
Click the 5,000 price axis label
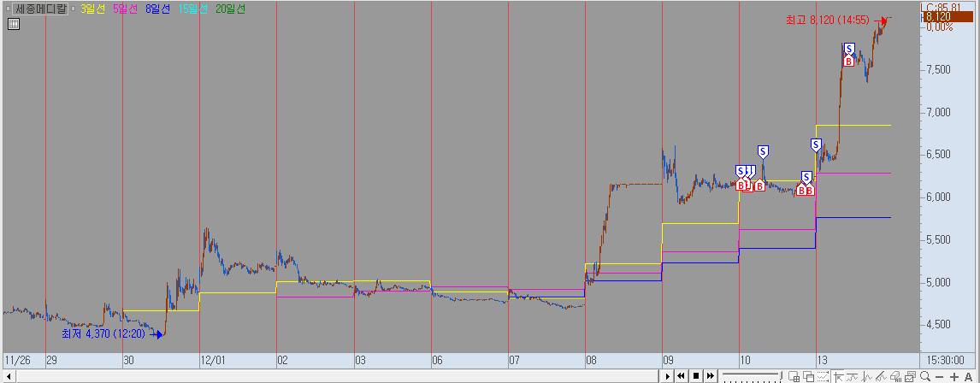point(937,282)
